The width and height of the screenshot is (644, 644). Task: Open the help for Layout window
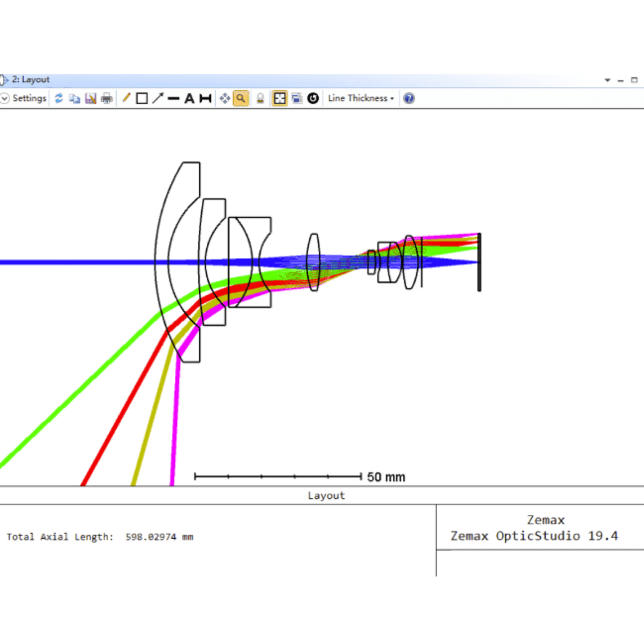click(409, 98)
